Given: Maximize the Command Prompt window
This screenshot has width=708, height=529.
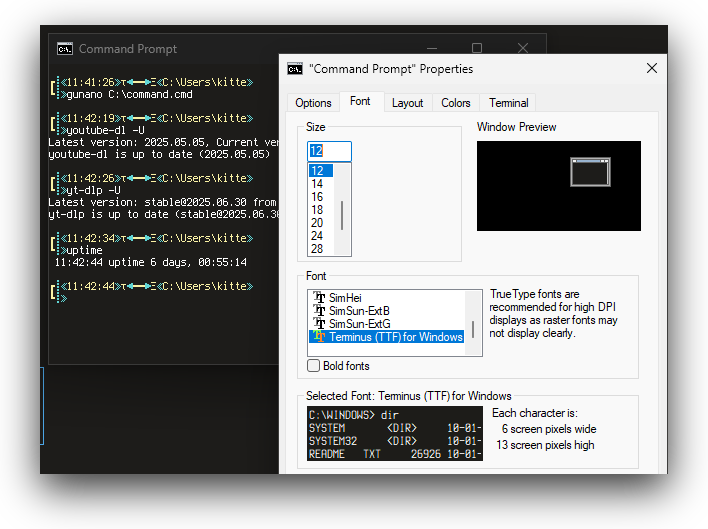Looking at the screenshot, I should 477,48.
